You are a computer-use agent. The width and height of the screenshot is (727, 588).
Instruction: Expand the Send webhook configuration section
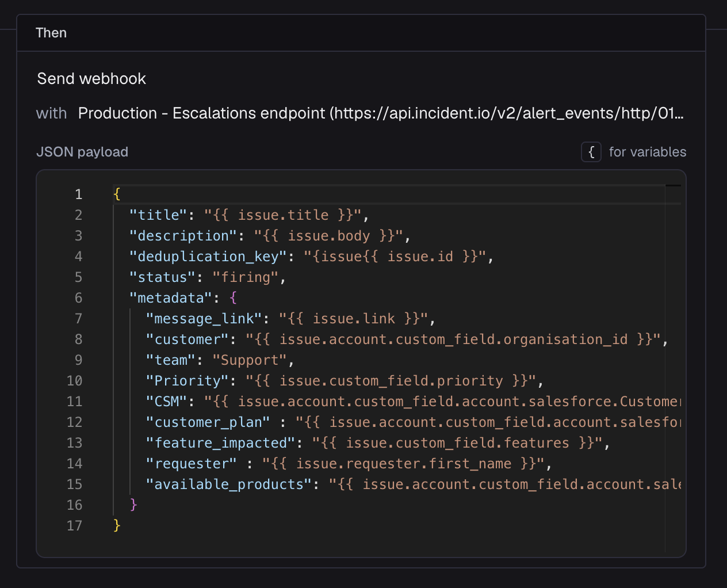tap(91, 78)
